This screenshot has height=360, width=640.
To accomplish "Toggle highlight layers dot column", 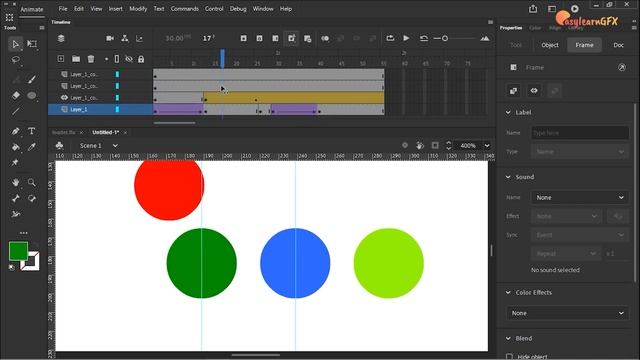I will [106, 59].
